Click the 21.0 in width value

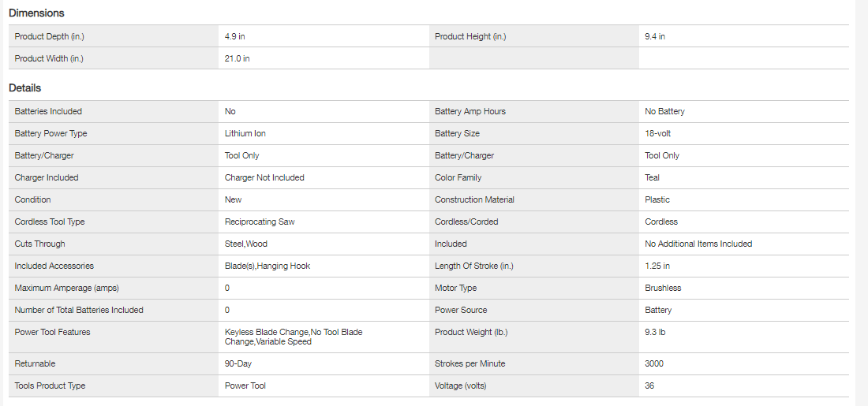237,58
